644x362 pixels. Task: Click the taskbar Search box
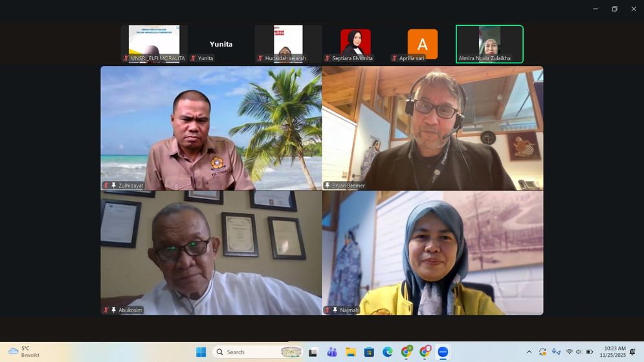pos(258,352)
